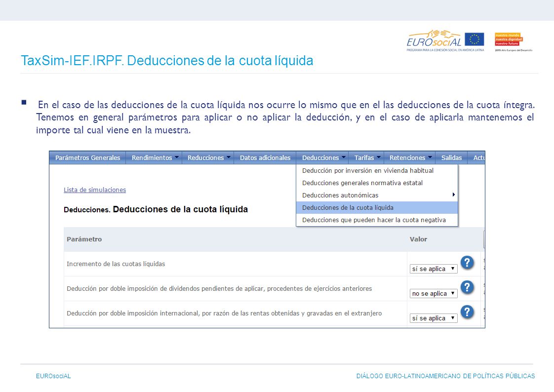Select Deducciones generales normativa estatal
This screenshot has width=554, height=392.
tap(377, 183)
